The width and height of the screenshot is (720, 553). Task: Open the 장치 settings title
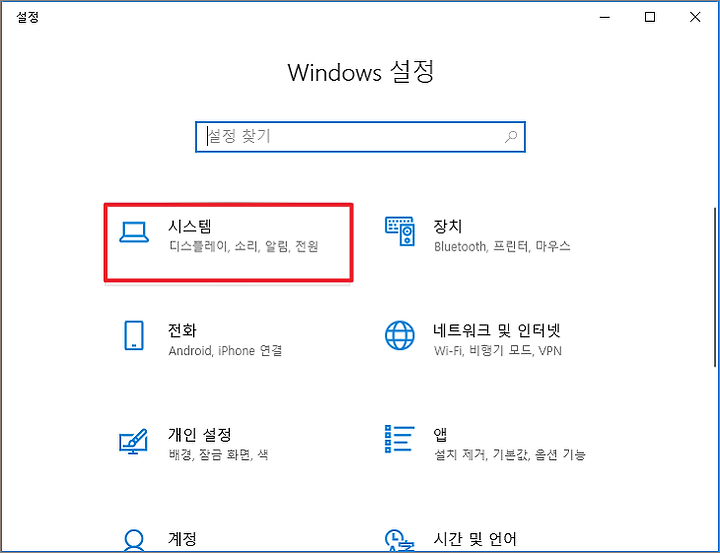coord(448,226)
